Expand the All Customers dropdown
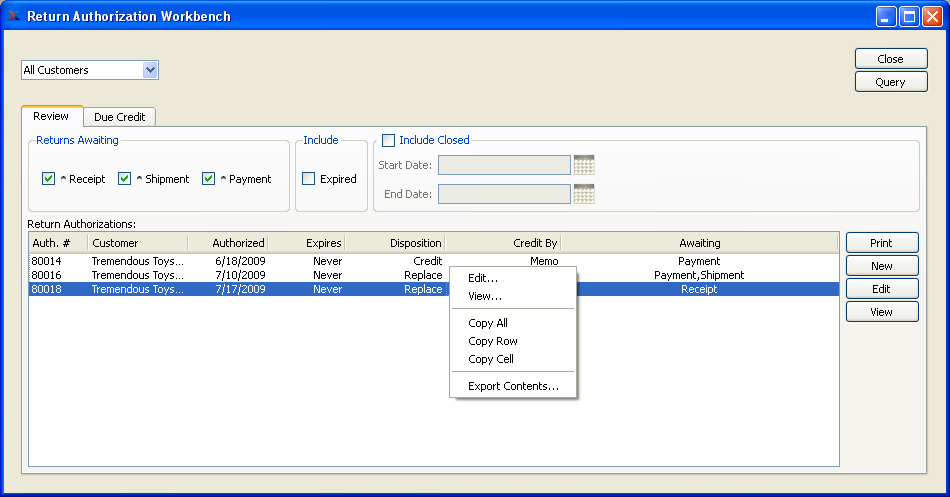950x497 pixels. [150, 70]
